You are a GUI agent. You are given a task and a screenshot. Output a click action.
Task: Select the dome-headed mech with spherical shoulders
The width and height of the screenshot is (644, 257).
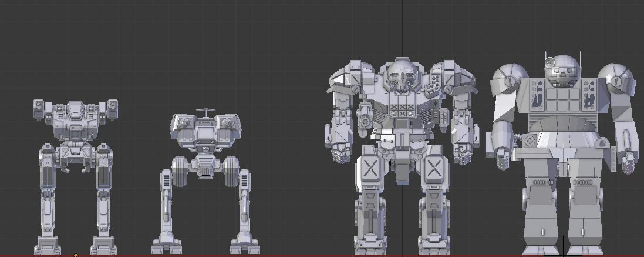[561, 153]
